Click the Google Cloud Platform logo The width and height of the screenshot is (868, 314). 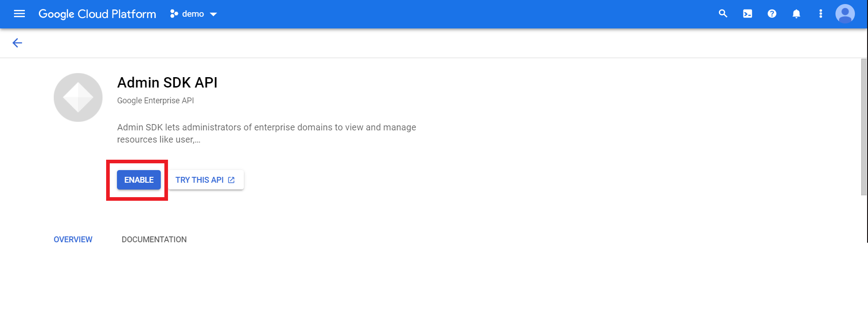[x=97, y=14]
